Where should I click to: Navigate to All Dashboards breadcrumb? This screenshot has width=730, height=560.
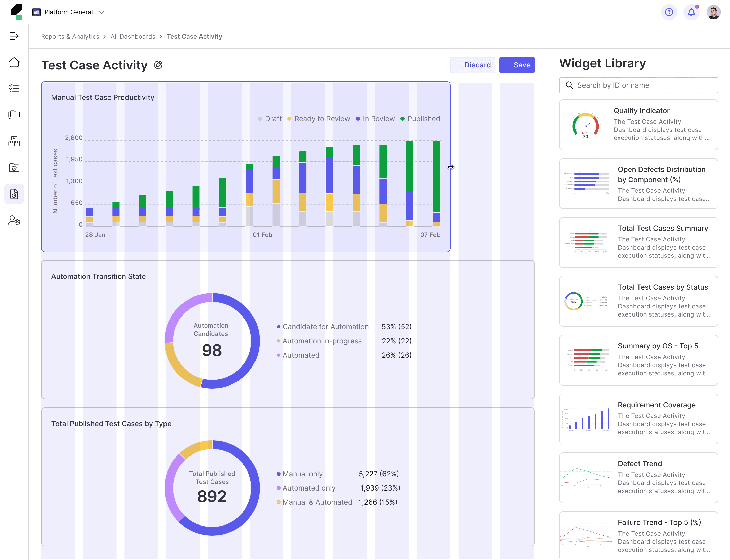pyautogui.click(x=133, y=36)
